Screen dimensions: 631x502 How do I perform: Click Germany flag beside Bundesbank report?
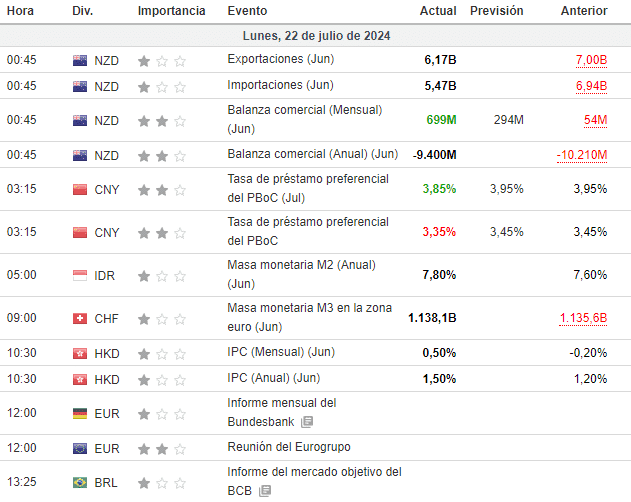point(80,413)
